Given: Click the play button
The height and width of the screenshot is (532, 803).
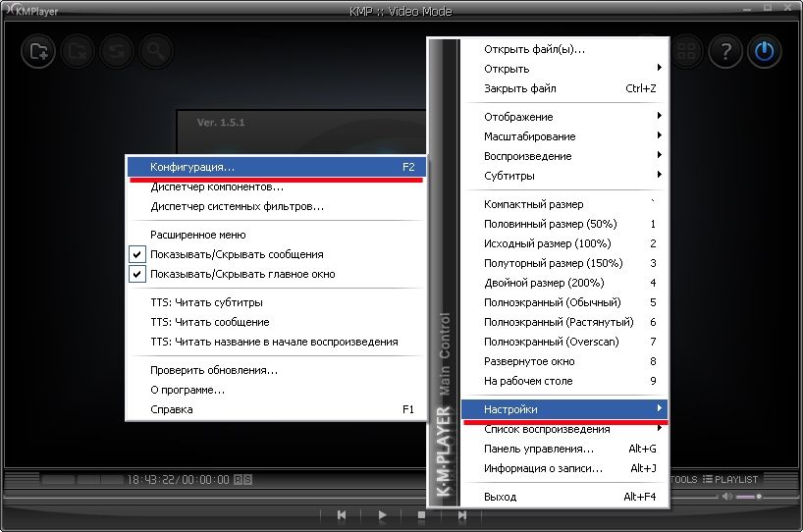Looking at the screenshot, I should (x=382, y=515).
